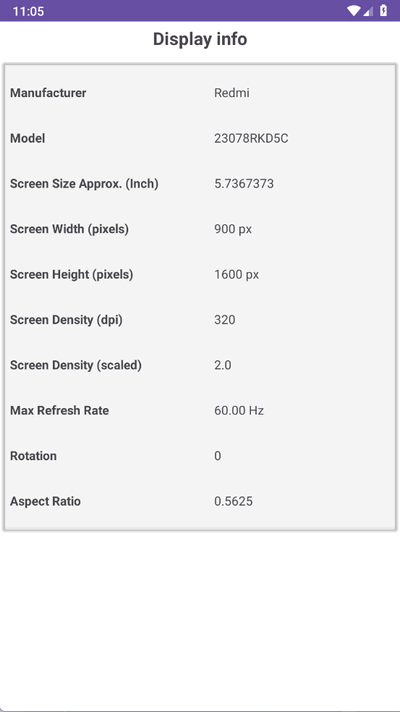
Task: Tap the Display info title
Action: [x=200, y=39]
